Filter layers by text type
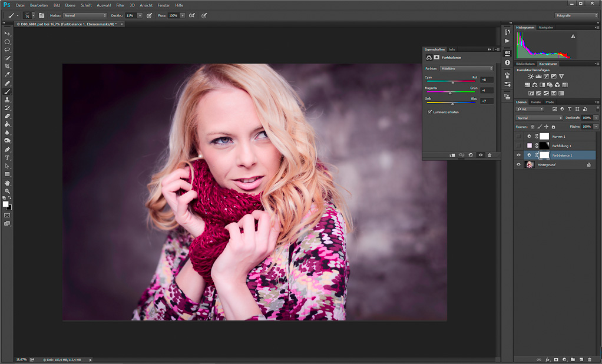 (x=570, y=109)
